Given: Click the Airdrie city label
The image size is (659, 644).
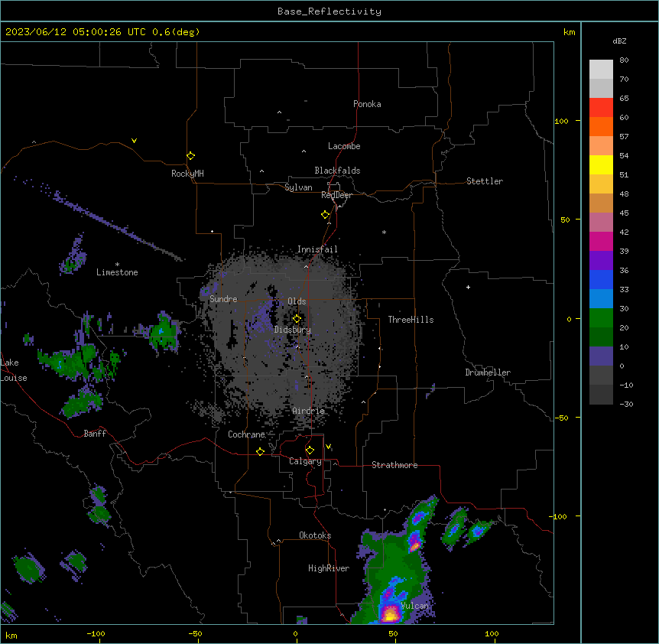Looking at the screenshot, I should [x=309, y=411].
